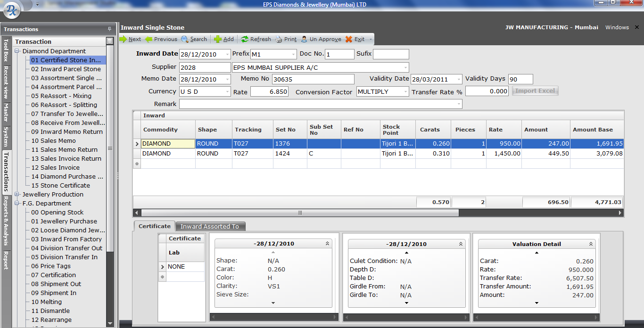Open the Conversion Factor MULTIPLY dropdown
Viewport: 644px width, 328px height.
tap(405, 91)
